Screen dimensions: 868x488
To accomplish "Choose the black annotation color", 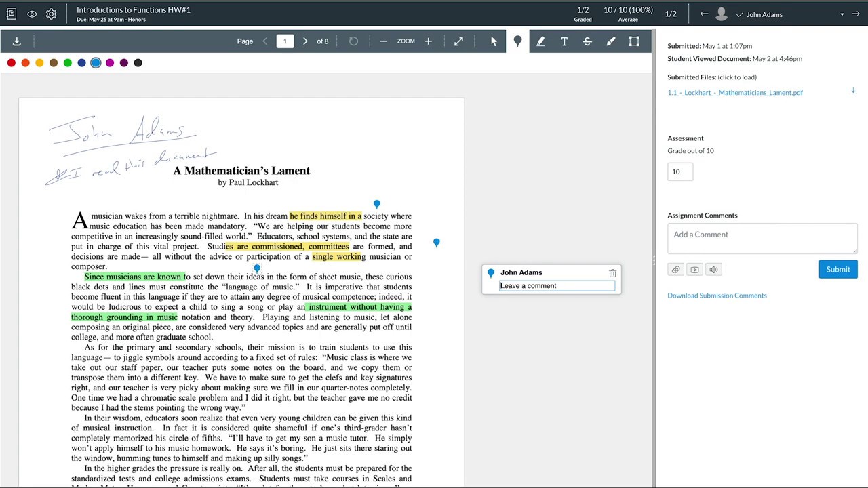I will [x=138, y=63].
